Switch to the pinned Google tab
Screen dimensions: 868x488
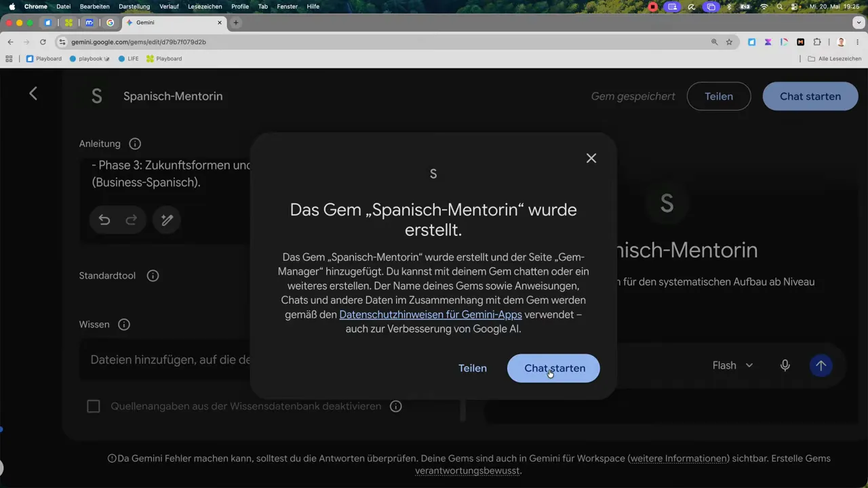point(110,22)
